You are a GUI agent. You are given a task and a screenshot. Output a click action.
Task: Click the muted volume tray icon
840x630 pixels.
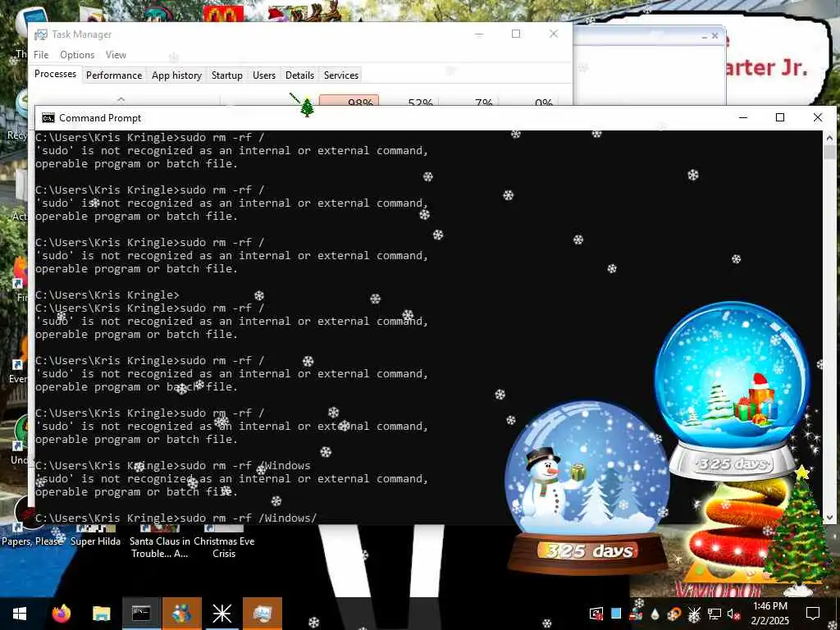(733, 614)
